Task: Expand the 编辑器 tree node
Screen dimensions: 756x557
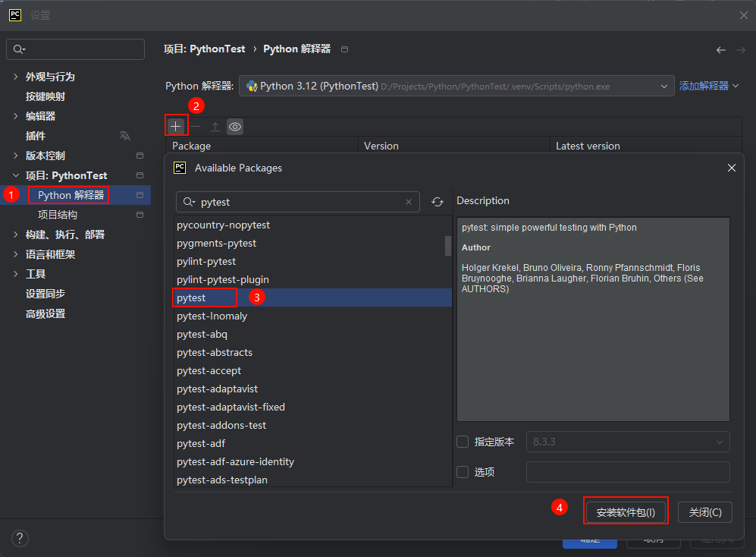Action: pos(15,116)
